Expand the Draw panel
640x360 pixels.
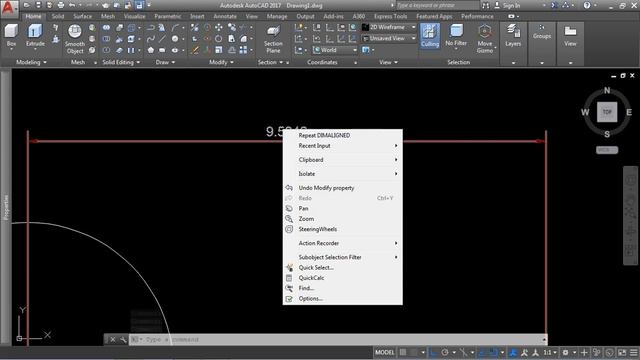(x=165, y=62)
